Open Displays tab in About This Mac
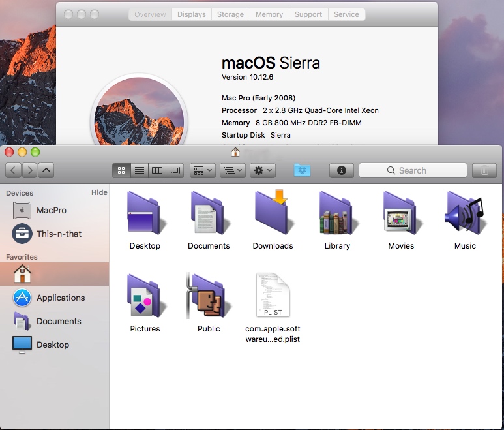 point(192,14)
